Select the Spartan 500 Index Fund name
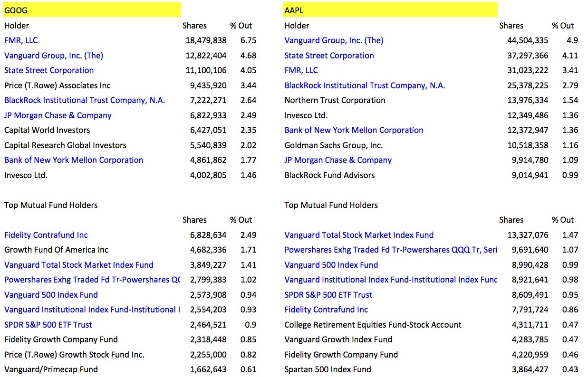The height and width of the screenshot is (377, 588). (x=328, y=369)
